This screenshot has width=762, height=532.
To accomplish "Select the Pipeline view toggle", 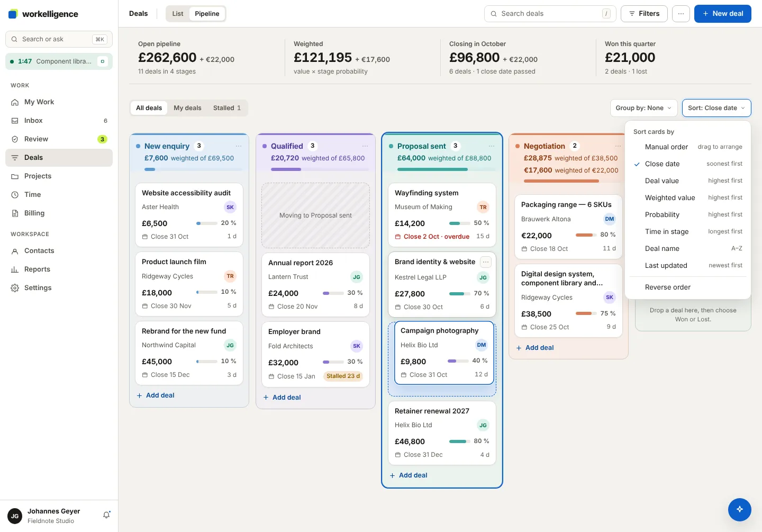I will pos(207,14).
